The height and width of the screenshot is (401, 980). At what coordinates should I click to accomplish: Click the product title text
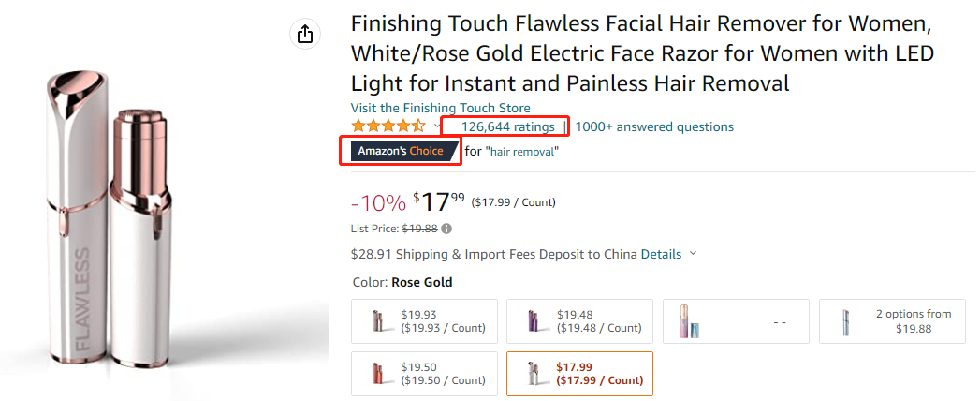click(642, 52)
